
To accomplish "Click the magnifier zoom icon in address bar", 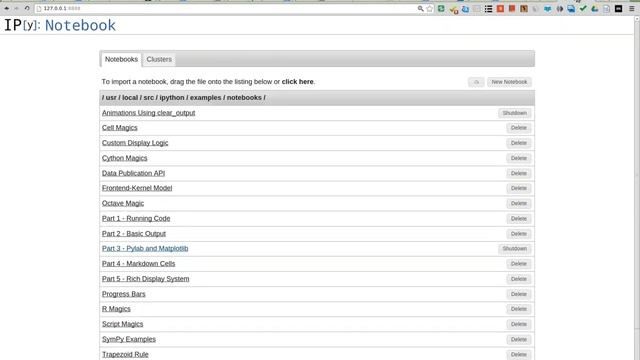I will pyautogui.click(x=420, y=8).
